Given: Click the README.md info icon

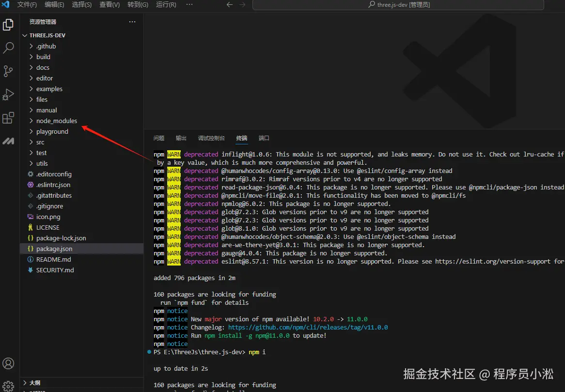Looking at the screenshot, I should click(31, 259).
